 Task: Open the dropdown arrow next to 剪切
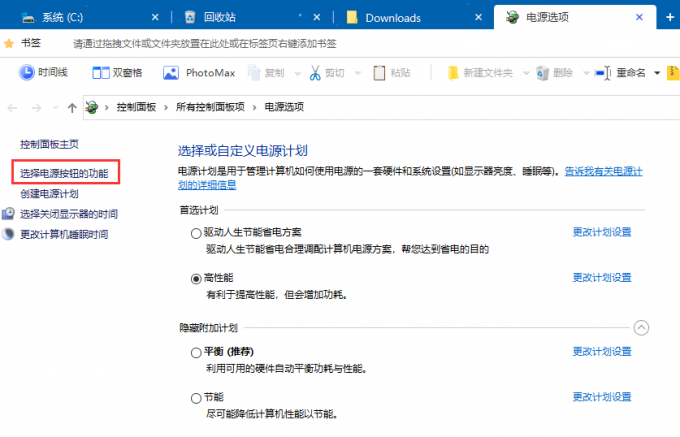pos(358,73)
